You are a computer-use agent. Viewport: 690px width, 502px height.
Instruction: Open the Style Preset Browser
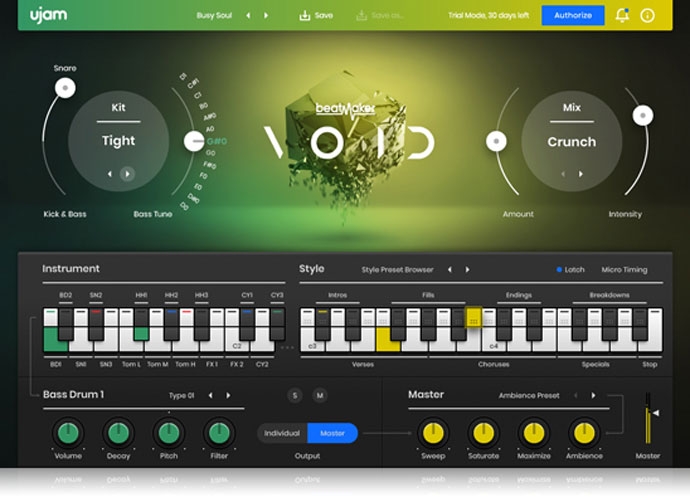[x=397, y=269]
